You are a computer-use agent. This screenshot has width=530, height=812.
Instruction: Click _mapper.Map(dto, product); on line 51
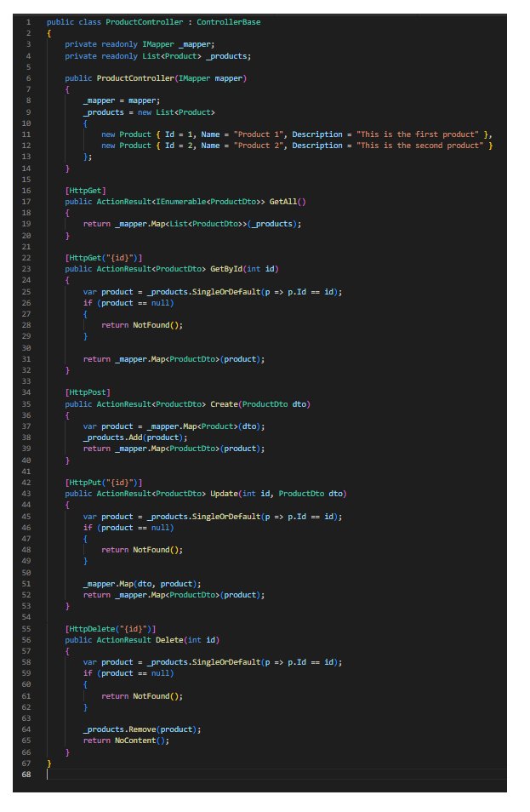[x=142, y=584]
